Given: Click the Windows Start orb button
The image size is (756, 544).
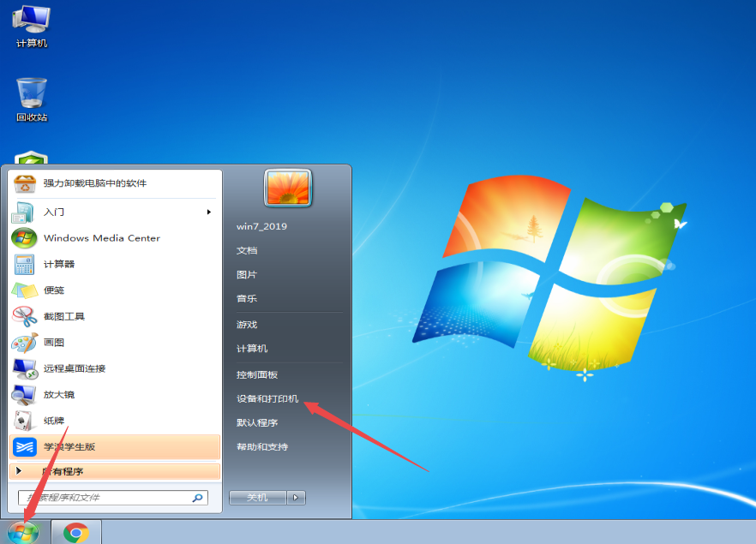Looking at the screenshot, I should tap(22, 531).
